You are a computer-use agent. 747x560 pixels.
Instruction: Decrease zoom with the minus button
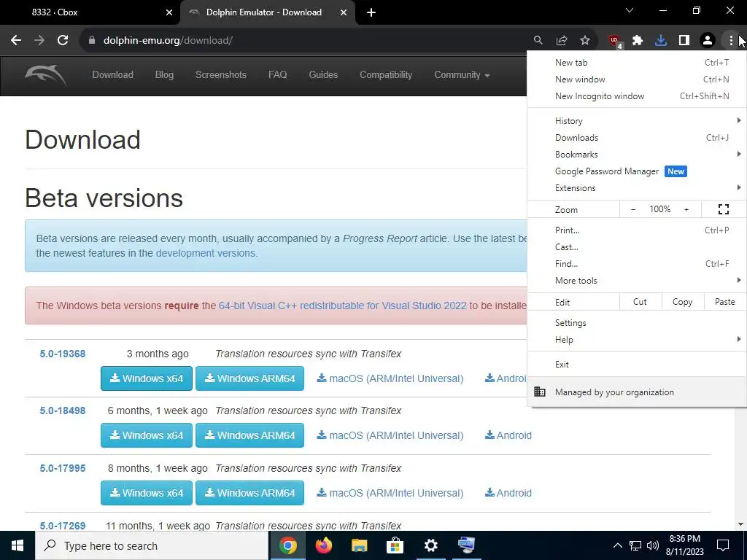[633, 209]
